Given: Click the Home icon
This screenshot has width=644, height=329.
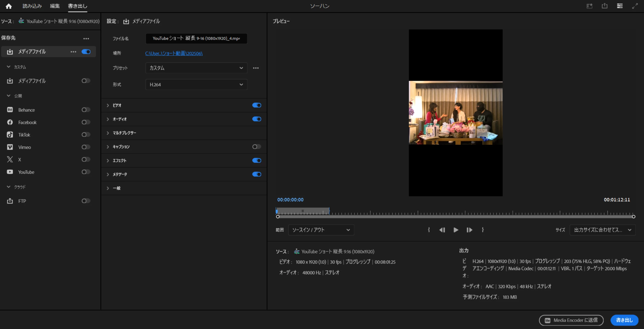Looking at the screenshot, I should [9, 6].
